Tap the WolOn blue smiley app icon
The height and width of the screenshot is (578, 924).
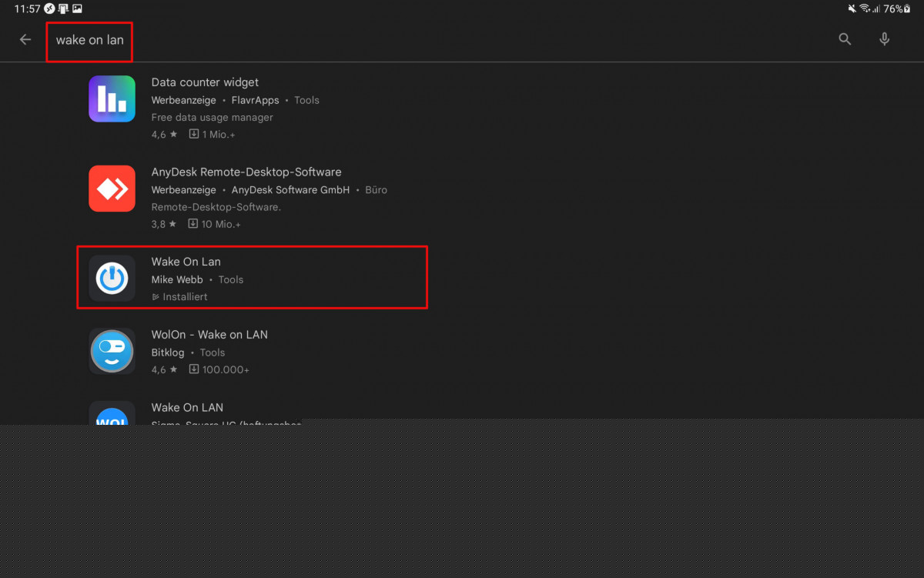112,351
